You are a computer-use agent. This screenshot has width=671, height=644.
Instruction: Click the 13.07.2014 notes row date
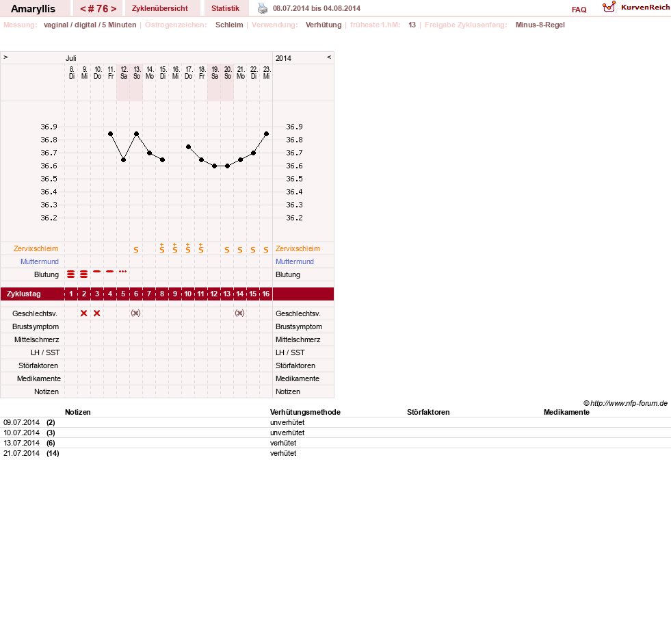coord(21,443)
